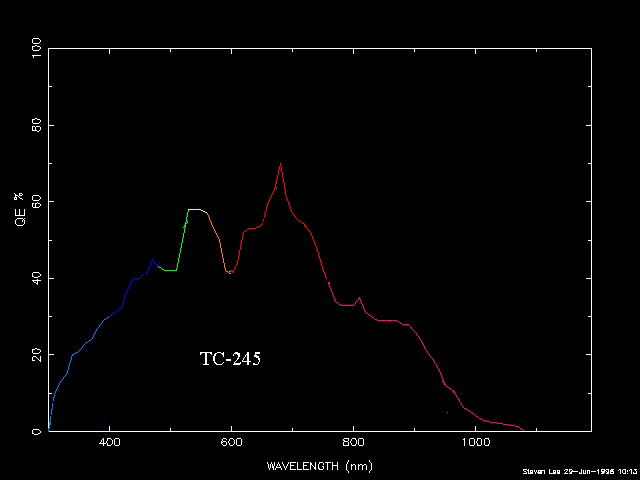640x480 pixels.
Task: Click the 60 tick label on y-axis
Action: click(x=37, y=202)
